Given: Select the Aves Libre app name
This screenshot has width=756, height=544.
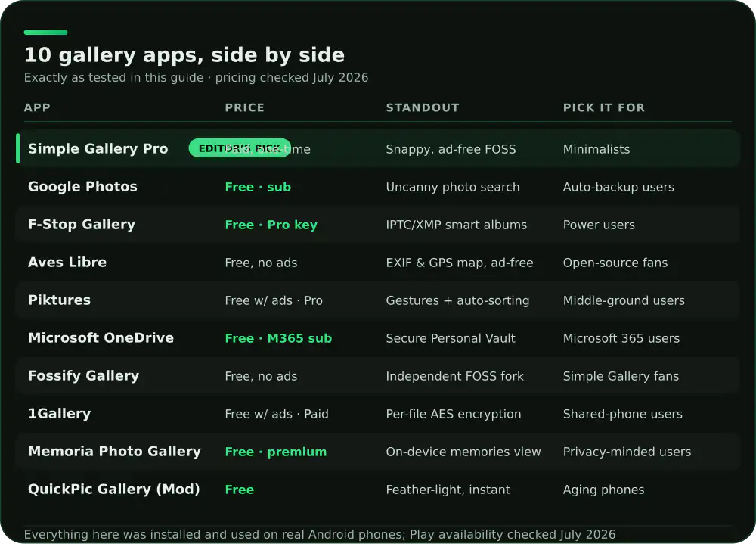Looking at the screenshot, I should 67,262.
